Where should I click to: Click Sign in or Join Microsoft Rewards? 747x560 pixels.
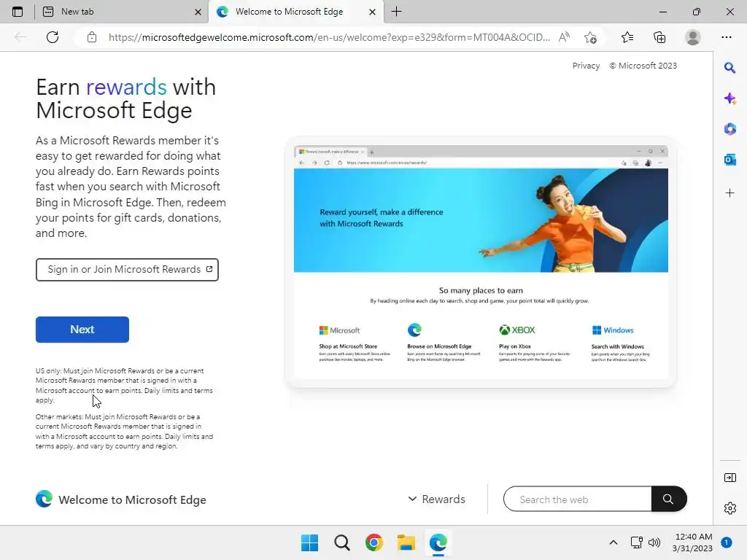tap(127, 270)
